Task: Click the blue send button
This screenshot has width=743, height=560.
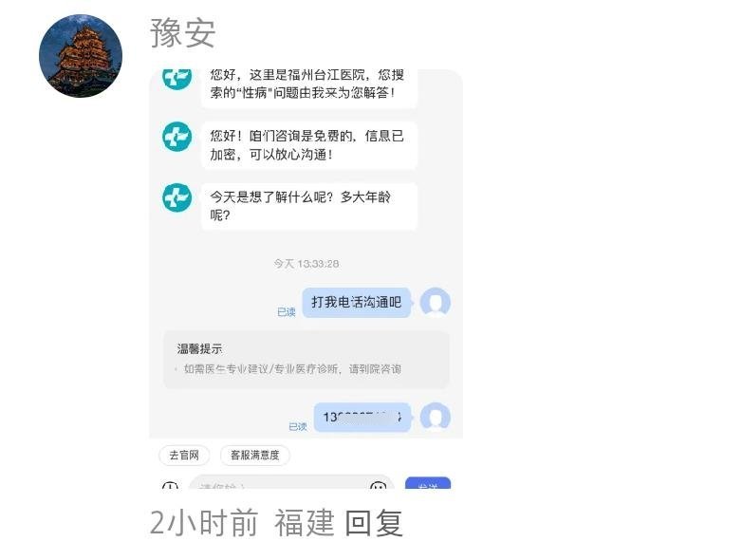Action: coord(428,483)
